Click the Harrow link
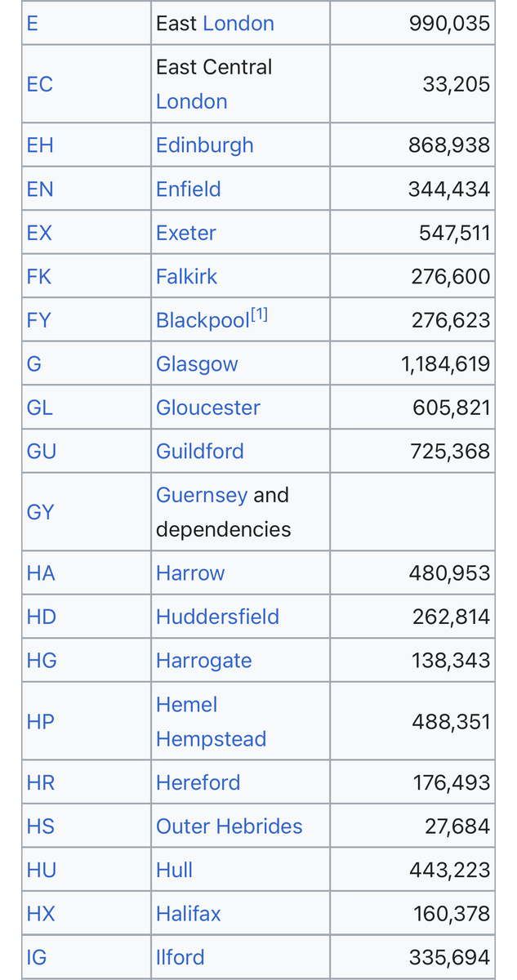Viewport: 517px width, 980px height. tap(189, 573)
